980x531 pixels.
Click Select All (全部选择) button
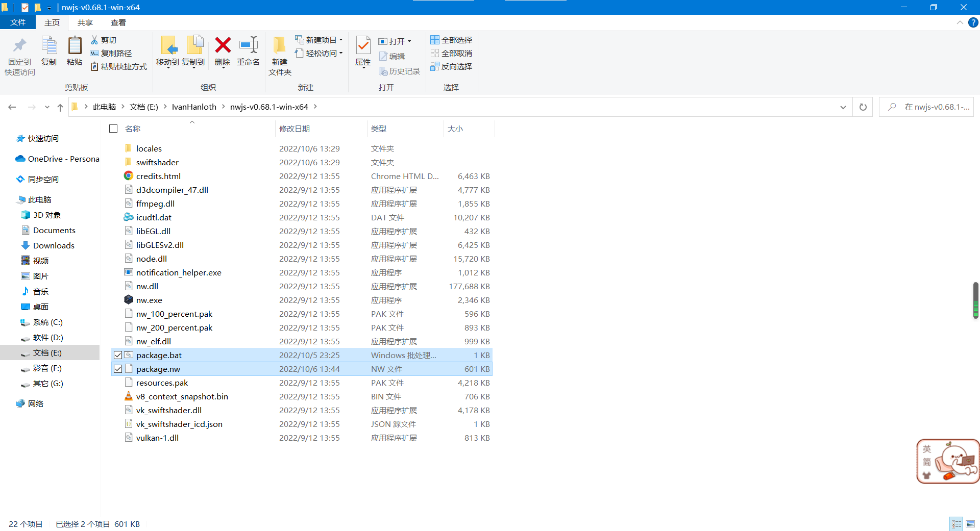pos(451,40)
